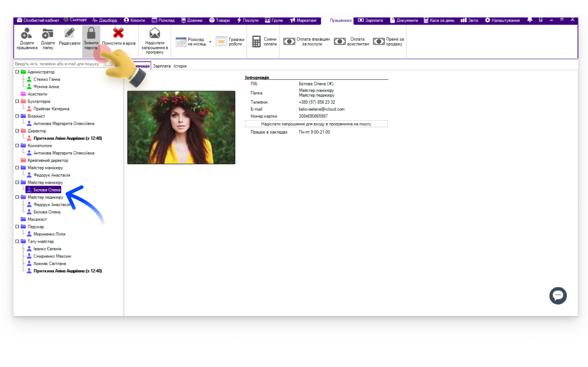Select employee Приймак Катерина
The width and height of the screenshot is (588, 367).
point(51,109)
